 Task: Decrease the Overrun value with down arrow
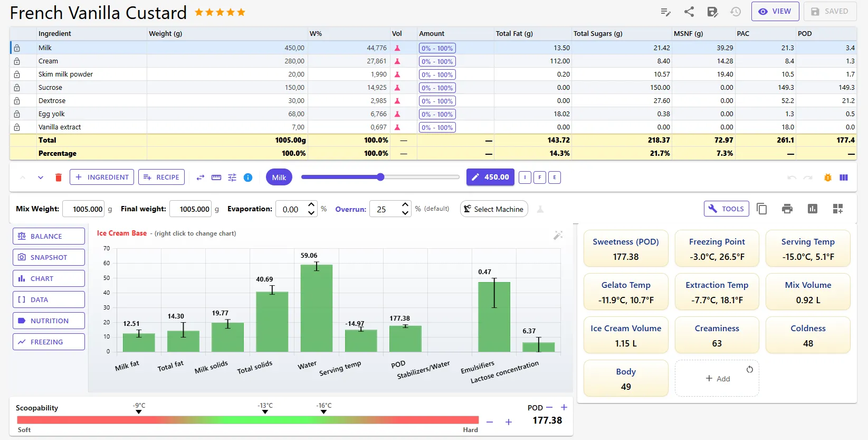click(x=405, y=213)
